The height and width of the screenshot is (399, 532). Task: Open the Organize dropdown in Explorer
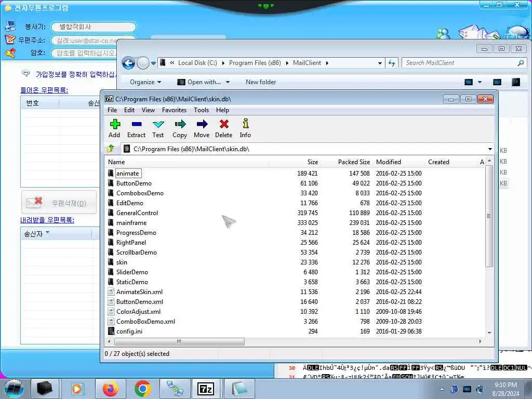point(145,82)
